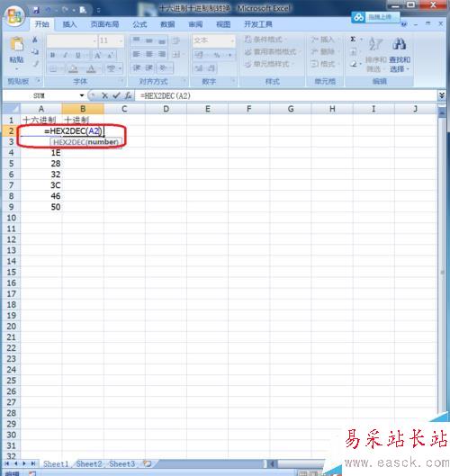
Task: Click the increase decimal icon
Action: 199,68
